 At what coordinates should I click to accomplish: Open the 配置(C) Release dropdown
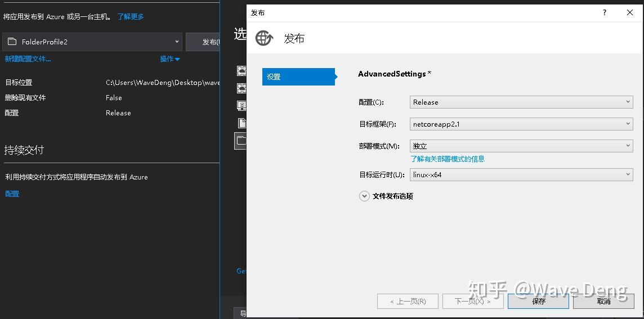click(521, 102)
